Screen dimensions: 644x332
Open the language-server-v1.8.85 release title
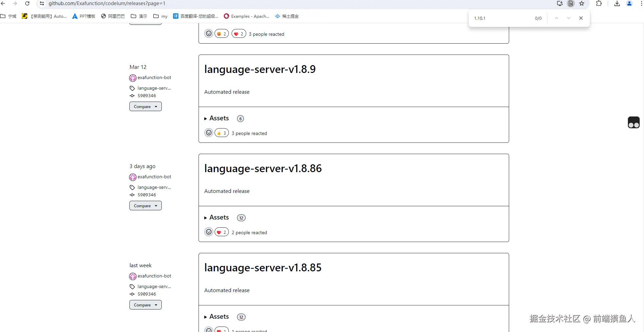point(263,268)
